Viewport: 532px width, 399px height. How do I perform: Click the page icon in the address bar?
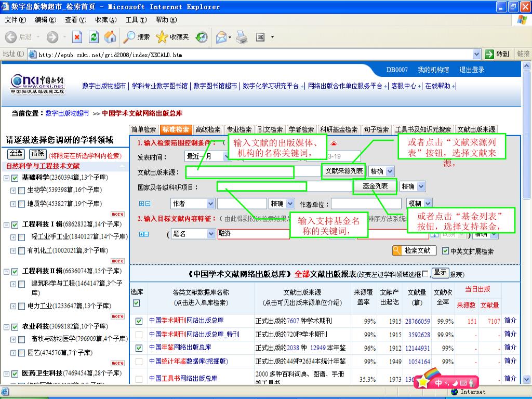tap(33, 54)
